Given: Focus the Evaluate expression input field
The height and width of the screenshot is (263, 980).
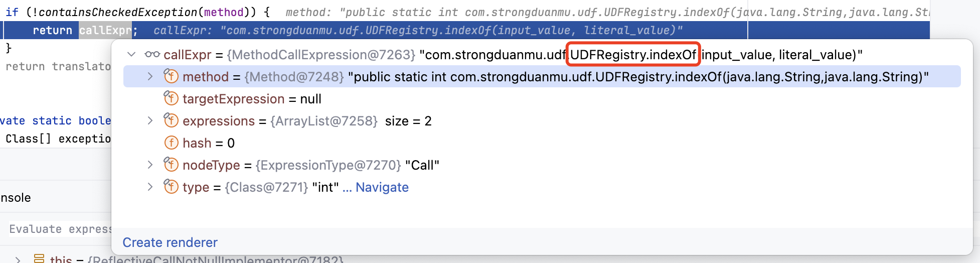Looking at the screenshot, I should (x=60, y=229).
